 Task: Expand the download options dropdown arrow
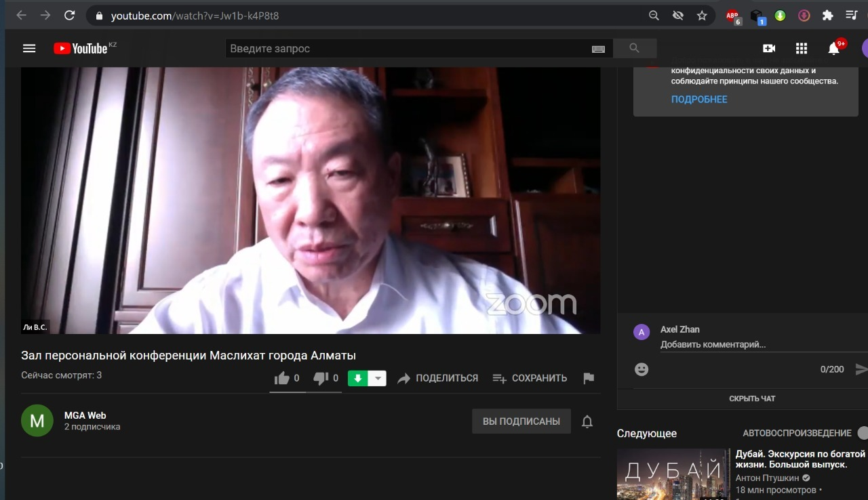click(x=378, y=379)
